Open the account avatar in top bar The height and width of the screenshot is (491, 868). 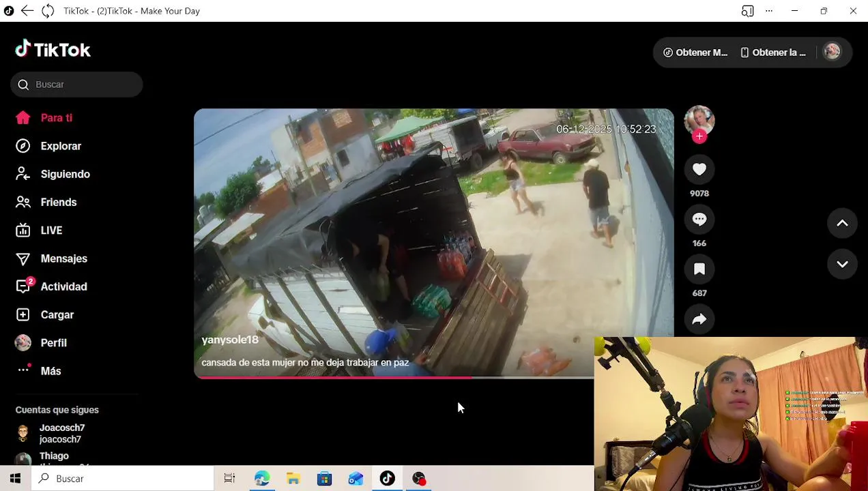pos(832,52)
